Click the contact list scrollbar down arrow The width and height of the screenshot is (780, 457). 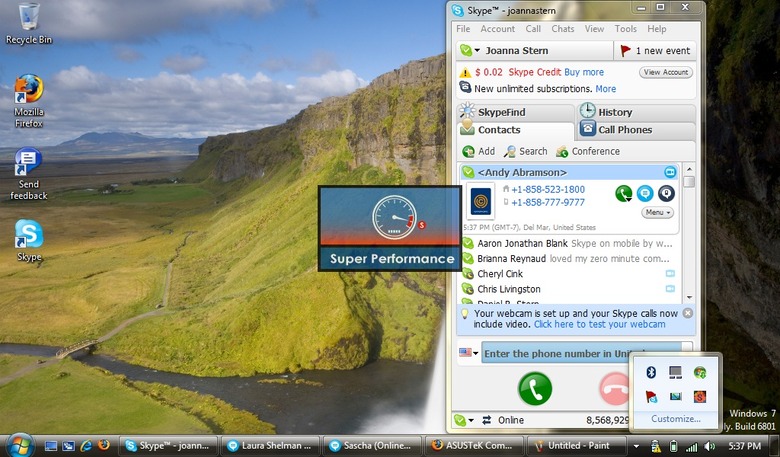[689, 297]
